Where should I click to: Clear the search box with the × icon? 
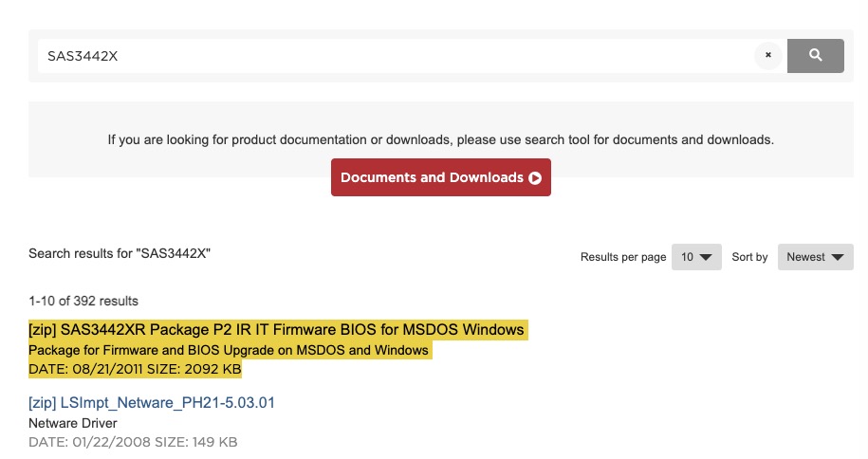pos(767,55)
